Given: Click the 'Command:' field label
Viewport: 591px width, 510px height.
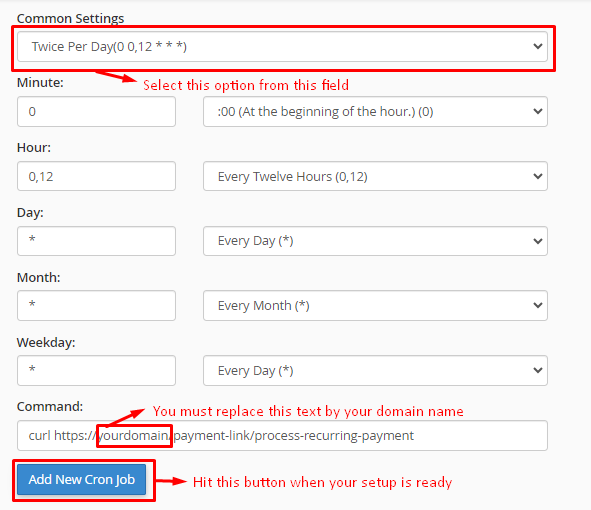Looking at the screenshot, I should (50, 407).
